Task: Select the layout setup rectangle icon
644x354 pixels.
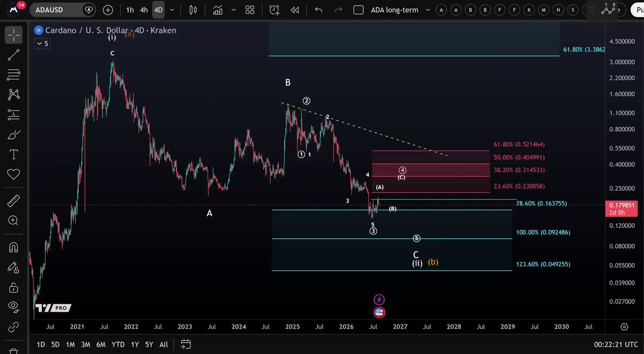Action: pos(359,10)
